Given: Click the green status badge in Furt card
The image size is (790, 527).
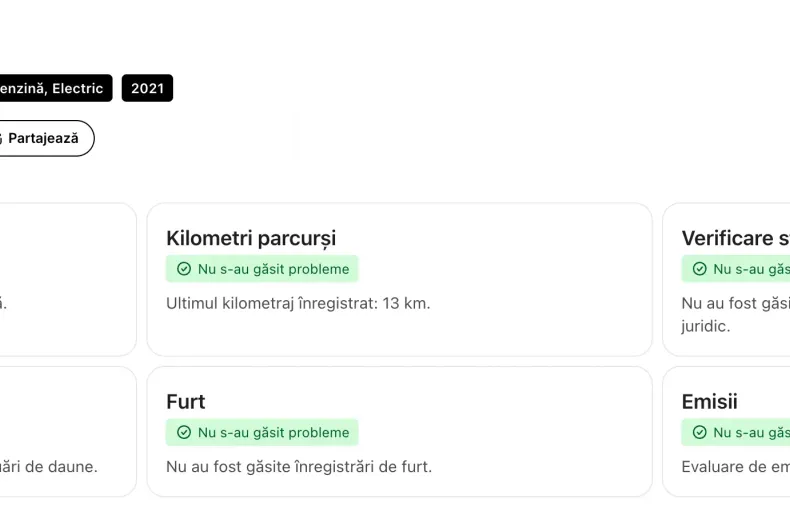Looking at the screenshot, I should 262,433.
